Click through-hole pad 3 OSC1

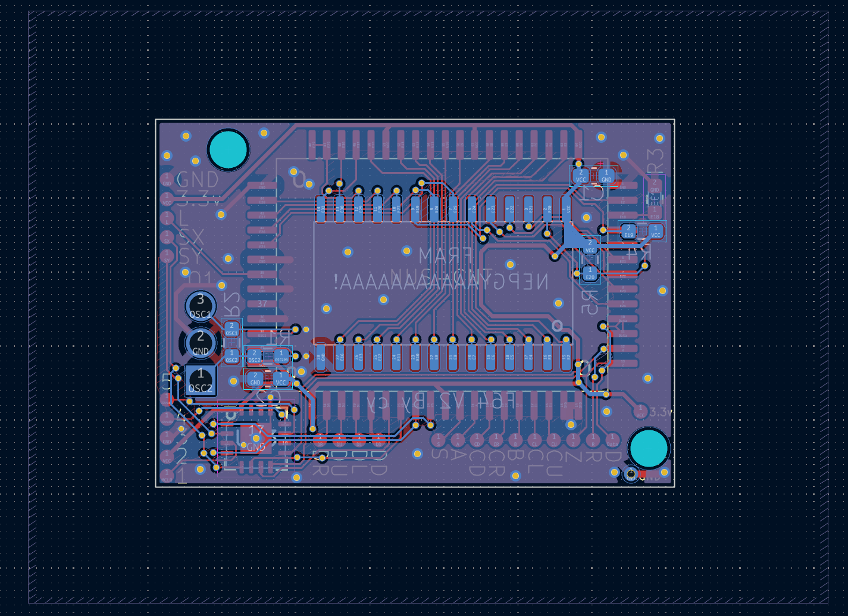(201, 306)
